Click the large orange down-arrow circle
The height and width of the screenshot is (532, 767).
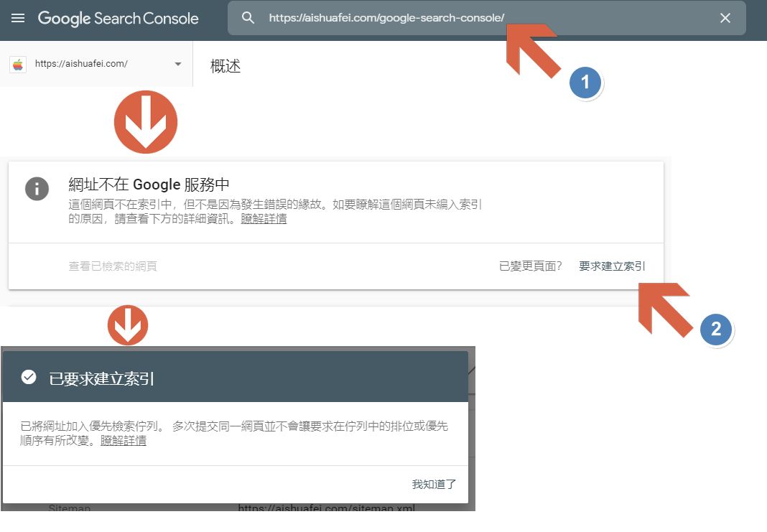point(146,121)
